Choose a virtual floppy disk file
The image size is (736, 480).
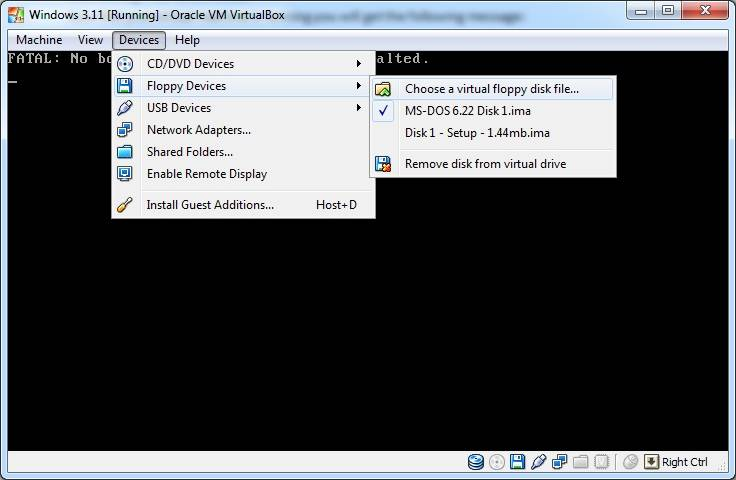491,89
